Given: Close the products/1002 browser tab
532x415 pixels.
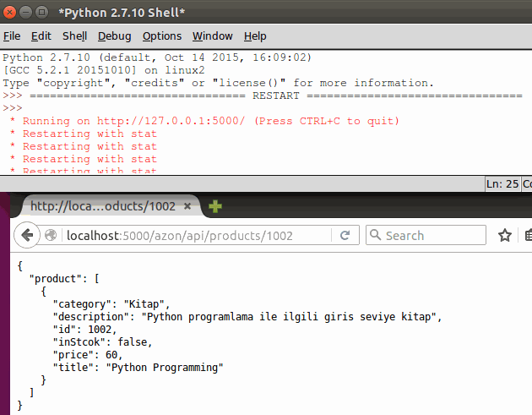Looking at the screenshot, I should [187, 206].
